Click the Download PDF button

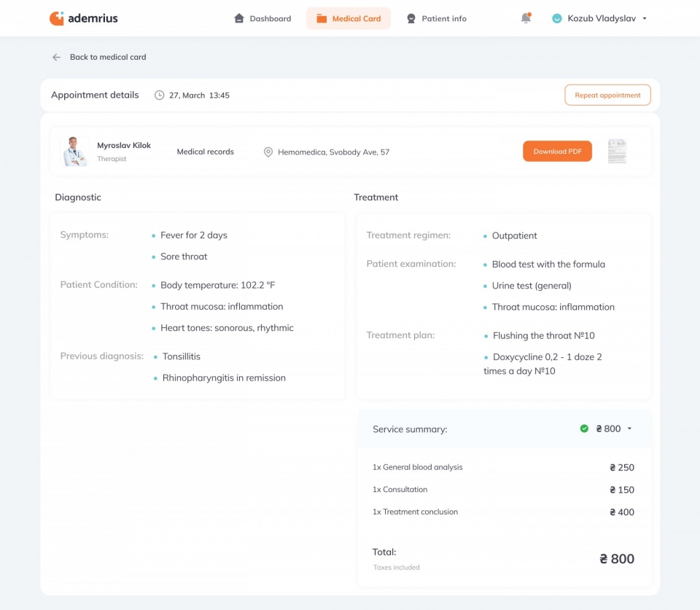pos(557,152)
